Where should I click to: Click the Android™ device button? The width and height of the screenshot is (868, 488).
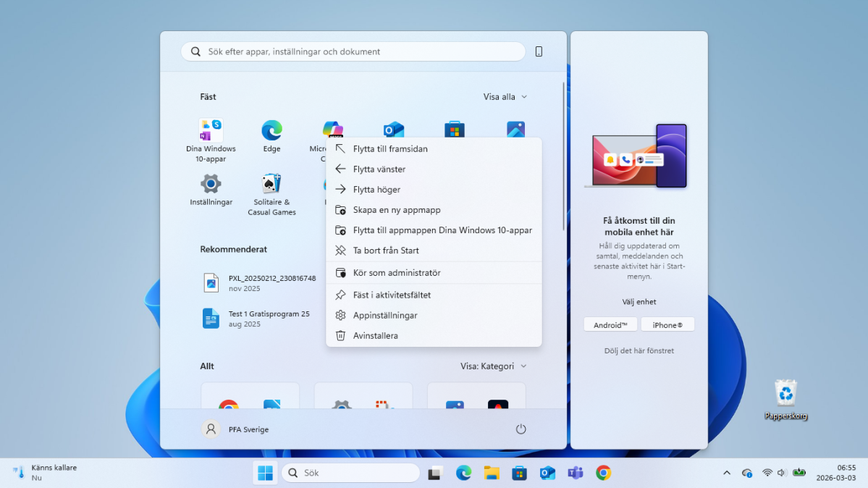point(610,325)
